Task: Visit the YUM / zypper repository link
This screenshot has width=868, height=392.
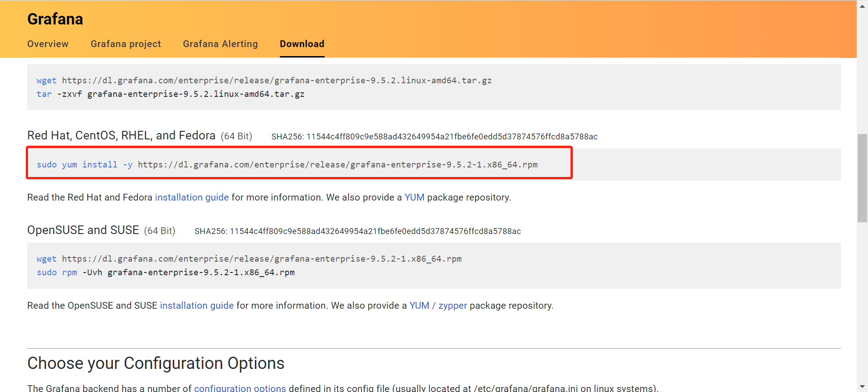Action: coord(438,306)
